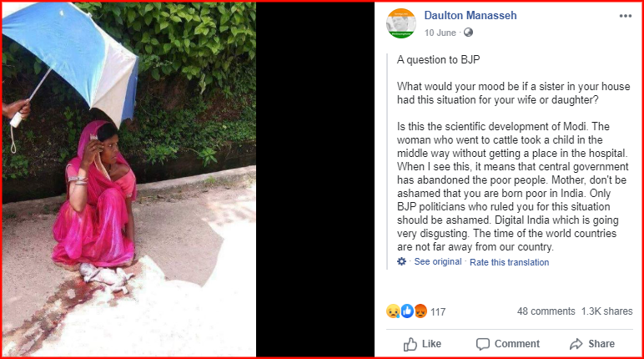Image resolution: width=644 pixels, height=359 pixels.
Task: Click the public globe privacy icon
Action: tap(468, 33)
